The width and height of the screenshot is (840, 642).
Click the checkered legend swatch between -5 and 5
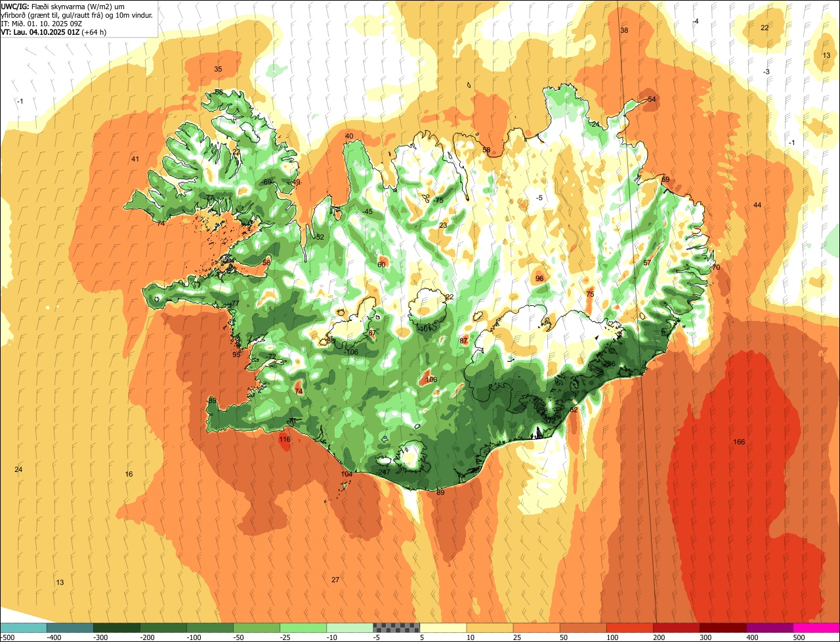click(396, 628)
